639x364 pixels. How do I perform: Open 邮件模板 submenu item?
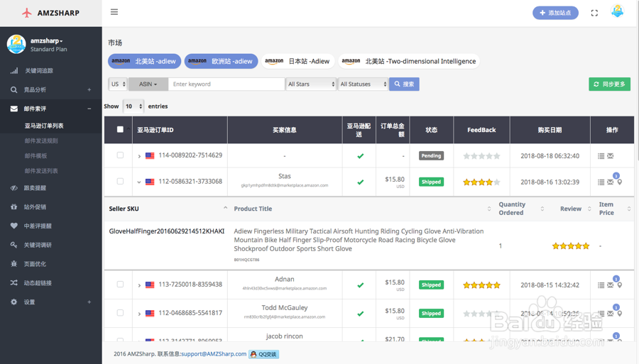pos(36,156)
